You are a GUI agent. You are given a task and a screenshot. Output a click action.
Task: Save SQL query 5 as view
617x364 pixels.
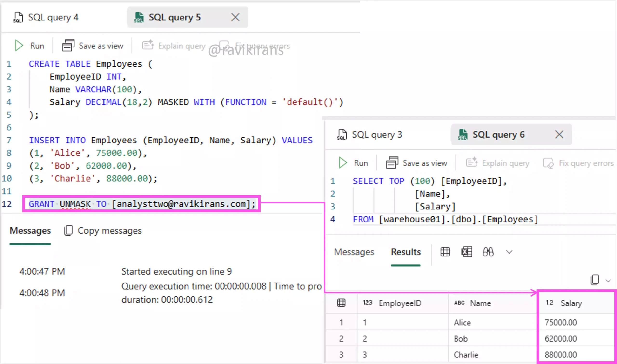[93, 46]
